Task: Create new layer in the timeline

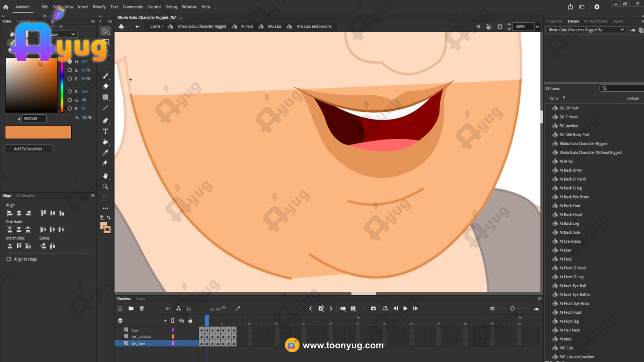Action: click(120, 309)
